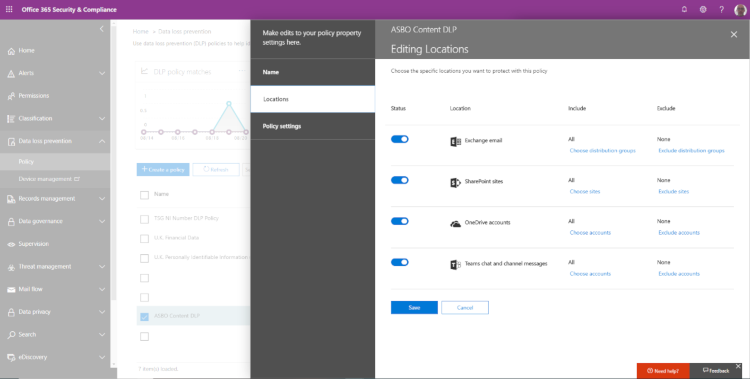Screen dimensions: 750x379
Task: Click the eDiscovery icon in sidebar
Action: coord(11,357)
